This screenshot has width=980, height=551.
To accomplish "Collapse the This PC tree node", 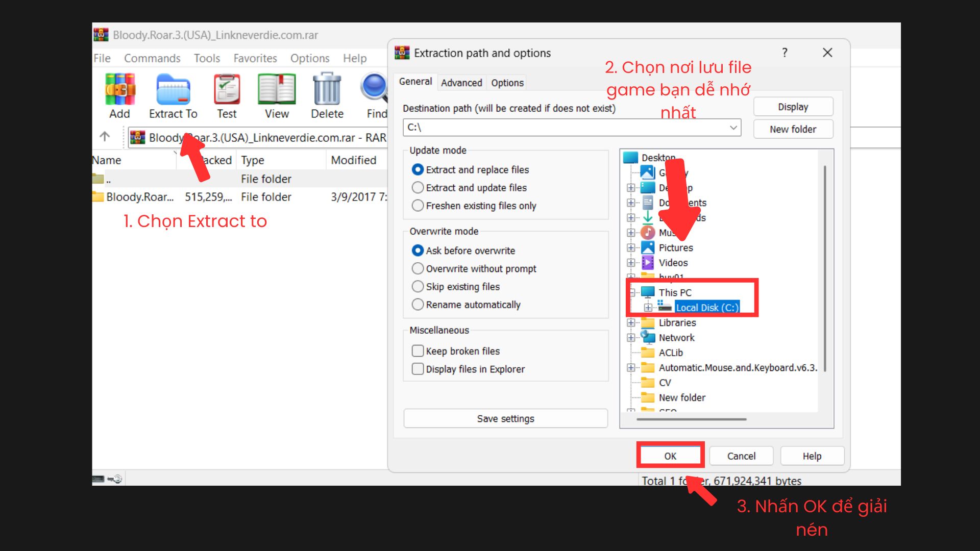I will [632, 292].
